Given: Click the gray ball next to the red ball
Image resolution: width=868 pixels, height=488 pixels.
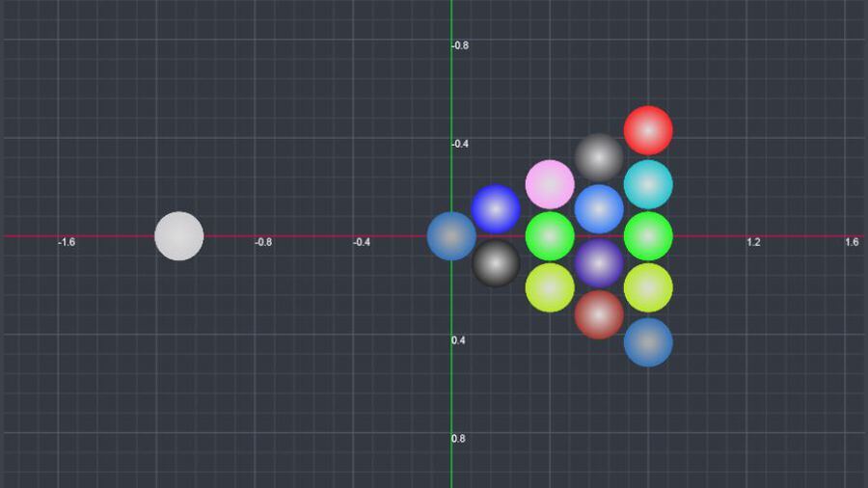Looking at the screenshot, I should coord(599,158).
